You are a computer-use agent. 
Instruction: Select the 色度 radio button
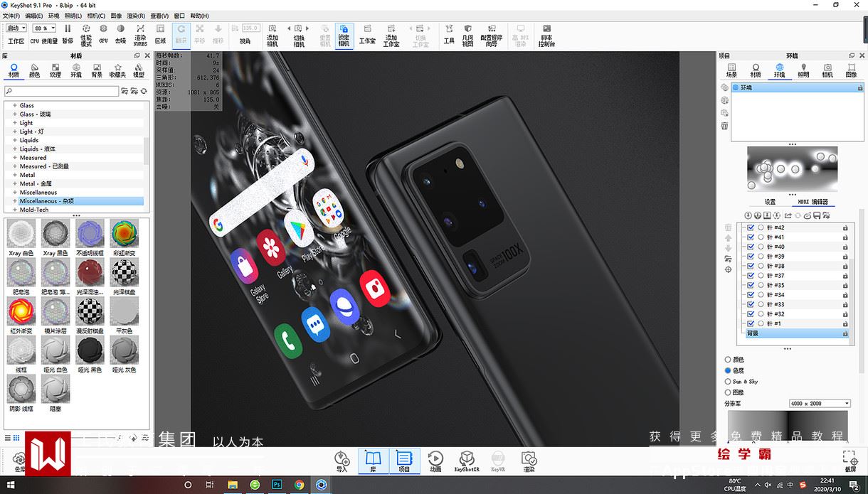[728, 370]
